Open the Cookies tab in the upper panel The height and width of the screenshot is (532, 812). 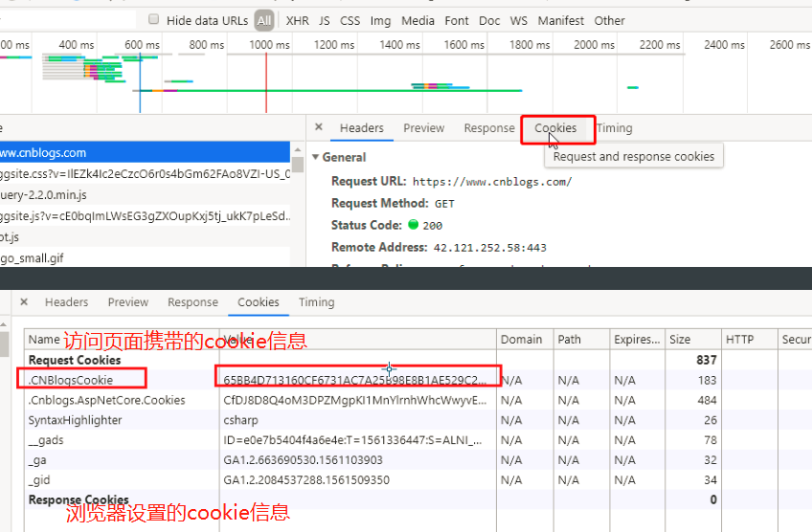click(x=555, y=128)
